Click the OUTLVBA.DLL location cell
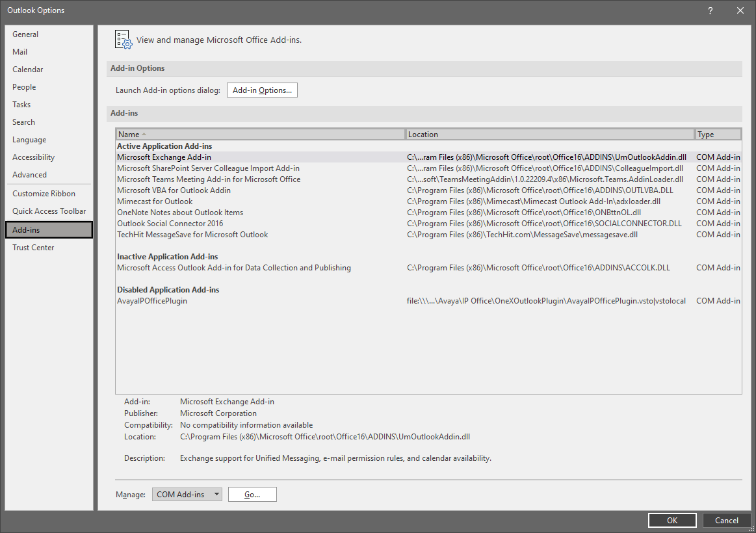This screenshot has height=533, width=756. pyautogui.click(x=540, y=190)
